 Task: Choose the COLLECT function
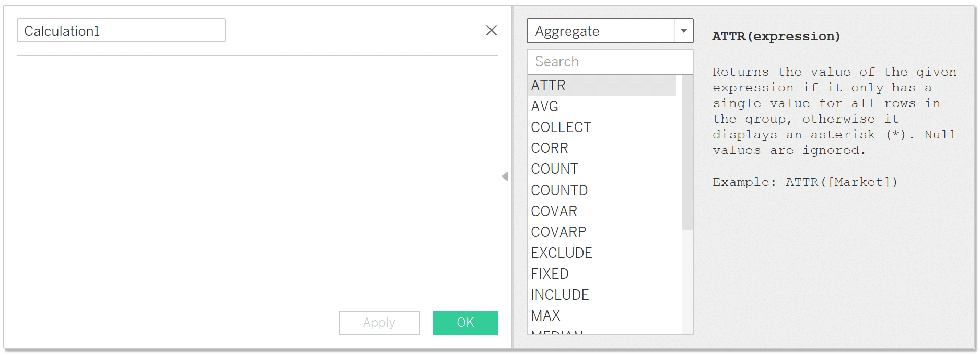click(602, 127)
